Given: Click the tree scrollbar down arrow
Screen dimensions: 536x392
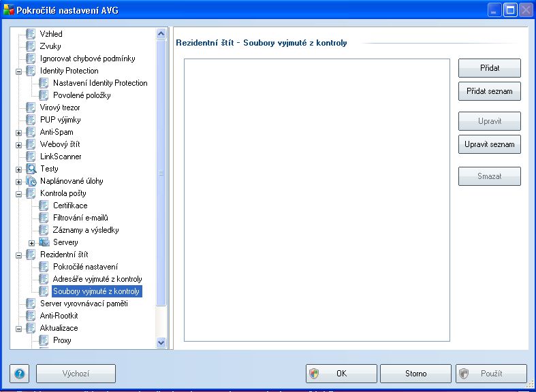Looking at the screenshot, I should (x=161, y=342).
